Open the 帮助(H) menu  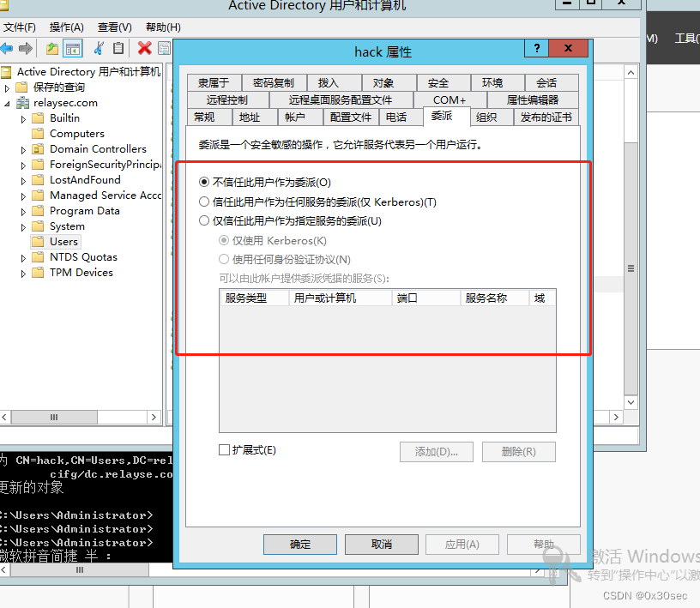pyautogui.click(x=163, y=27)
